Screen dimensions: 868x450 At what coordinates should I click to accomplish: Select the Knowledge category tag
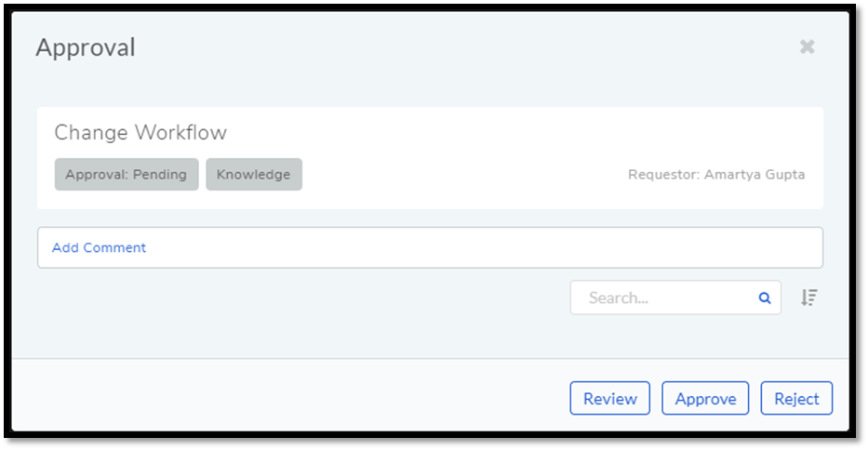(254, 175)
